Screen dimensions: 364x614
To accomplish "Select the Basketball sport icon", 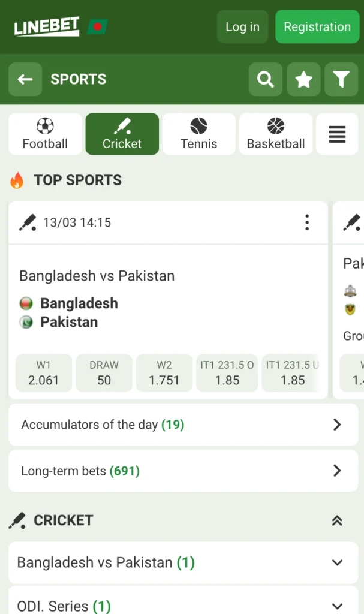I will point(275,134).
